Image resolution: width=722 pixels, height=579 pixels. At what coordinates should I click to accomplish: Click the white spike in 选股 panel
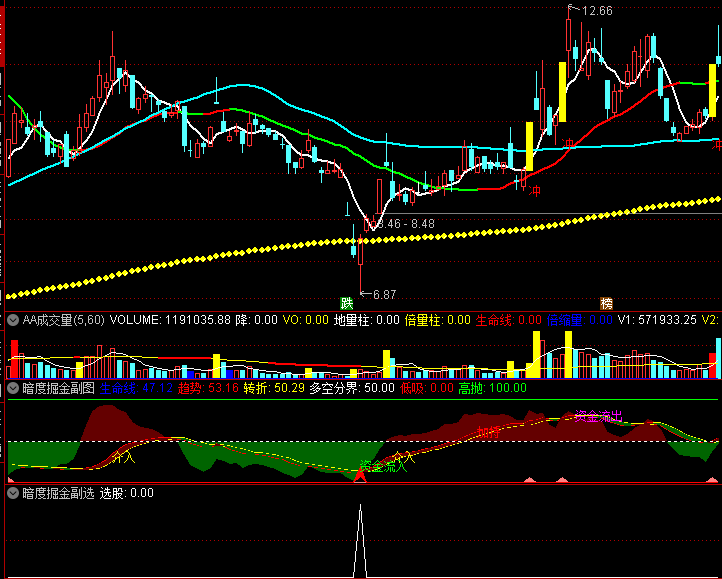pyautogui.click(x=360, y=540)
